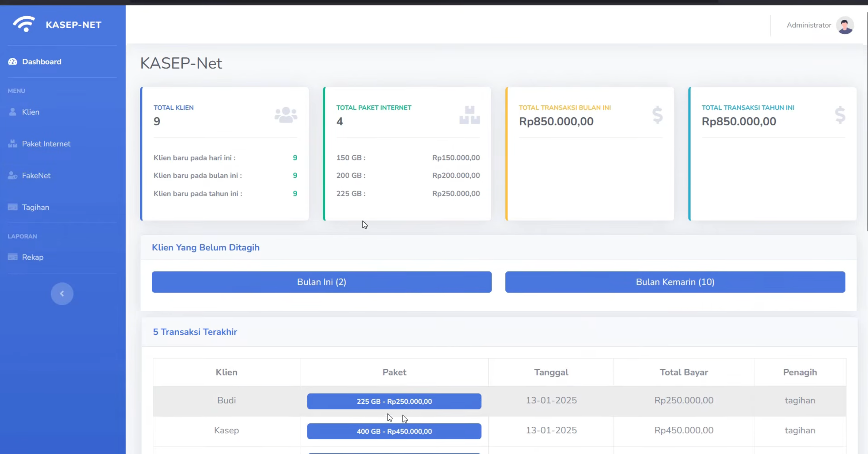Click the Tagihan card icon in sidebar
The image size is (868, 454).
coord(13,207)
